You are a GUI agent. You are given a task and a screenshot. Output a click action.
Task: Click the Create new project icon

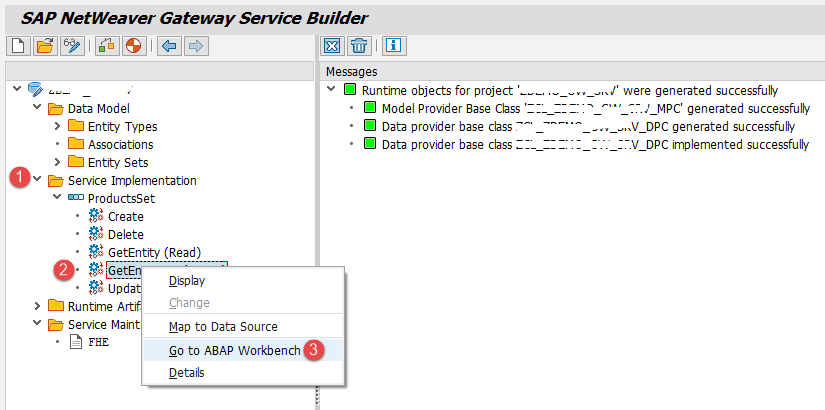click(18, 46)
